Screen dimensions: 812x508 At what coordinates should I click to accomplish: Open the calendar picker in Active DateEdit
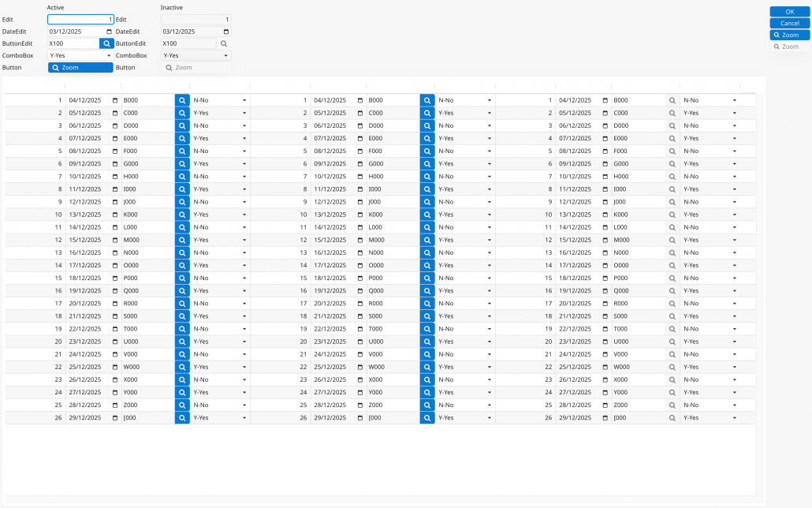109,32
